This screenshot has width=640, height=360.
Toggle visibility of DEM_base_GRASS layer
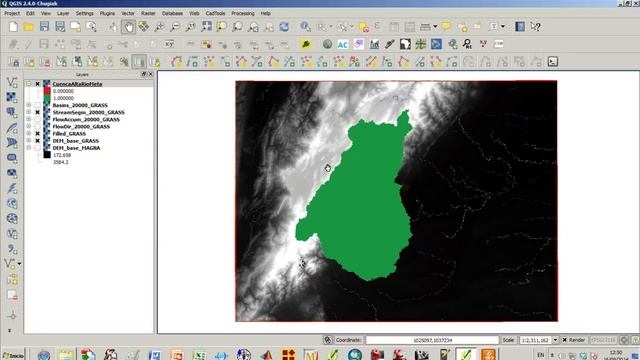point(38,141)
